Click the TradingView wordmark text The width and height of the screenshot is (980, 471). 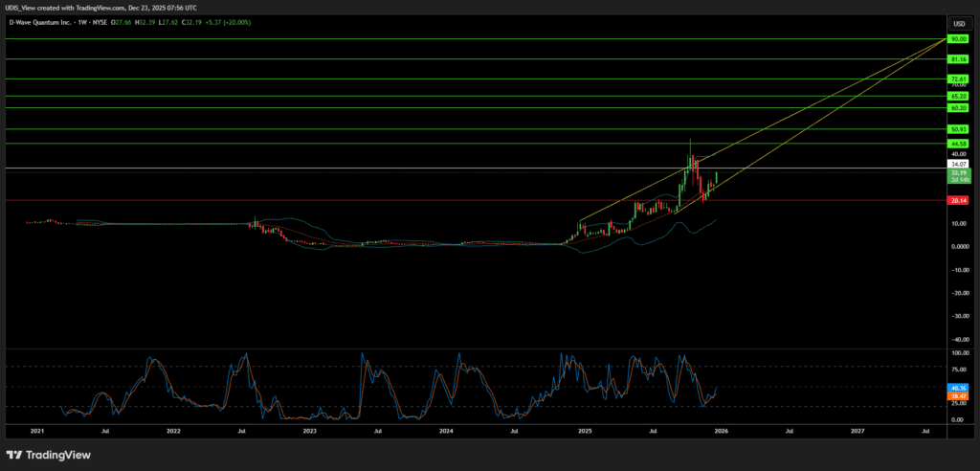pyautogui.click(x=59, y=455)
